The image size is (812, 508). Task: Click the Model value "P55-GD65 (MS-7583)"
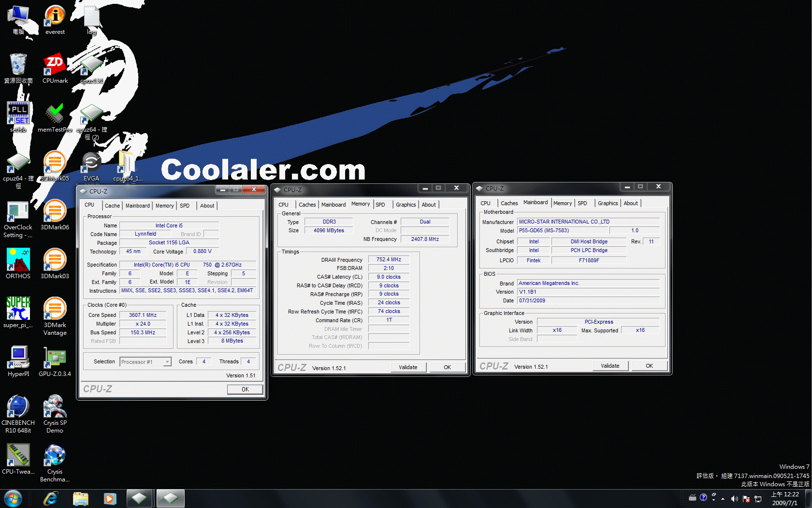coord(563,231)
